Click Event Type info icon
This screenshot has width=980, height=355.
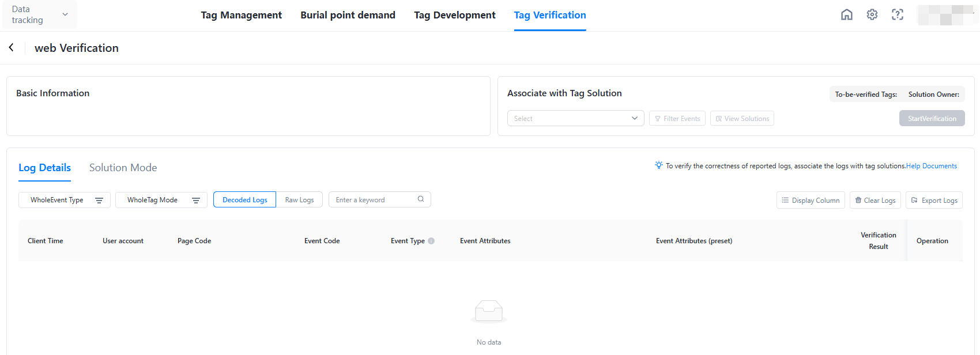coord(431,241)
